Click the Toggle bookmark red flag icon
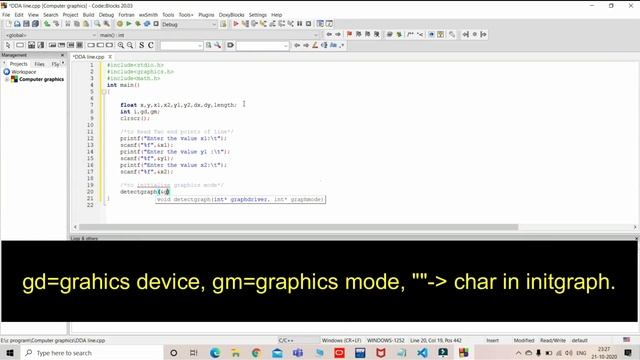This screenshot has height=360, width=640. pyautogui.click(x=349, y=35)
